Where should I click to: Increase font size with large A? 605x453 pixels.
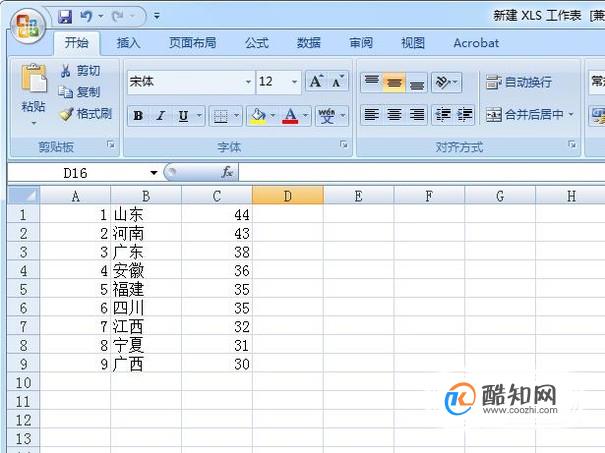[x=316, y=81]
